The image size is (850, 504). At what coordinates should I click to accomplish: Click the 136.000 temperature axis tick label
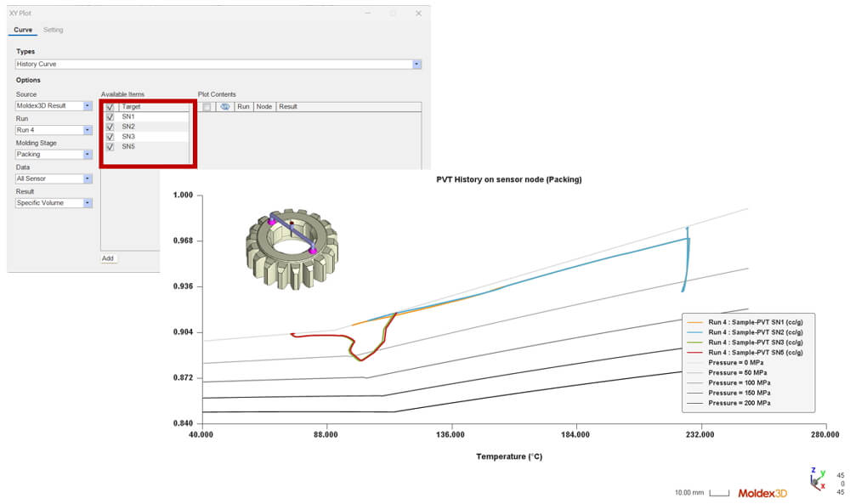tap(450, 434)
